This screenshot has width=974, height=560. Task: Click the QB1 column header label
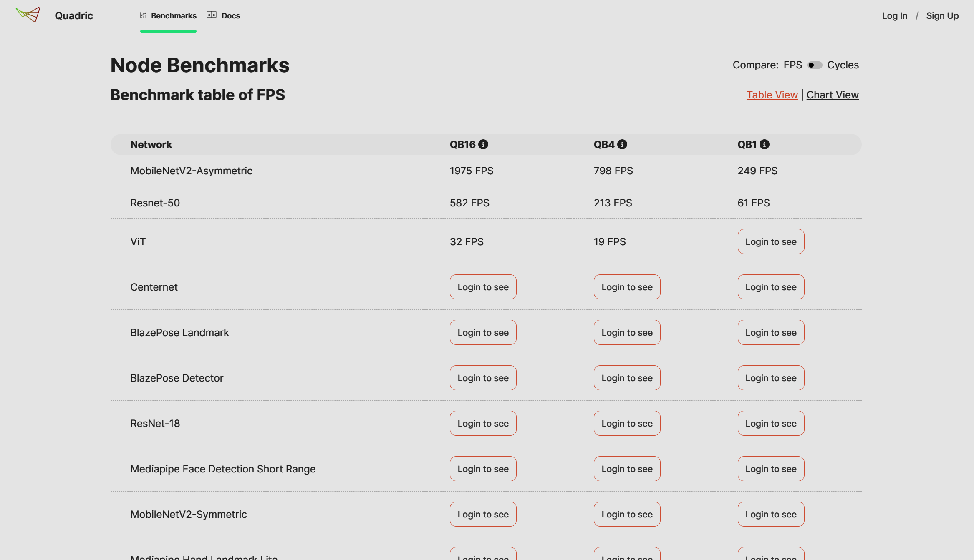747,145
